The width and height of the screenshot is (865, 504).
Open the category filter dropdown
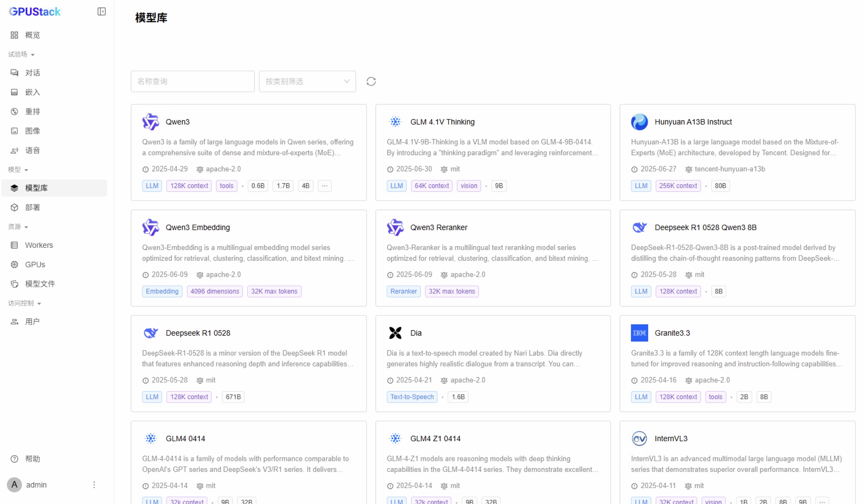click(x=307, y=81)
